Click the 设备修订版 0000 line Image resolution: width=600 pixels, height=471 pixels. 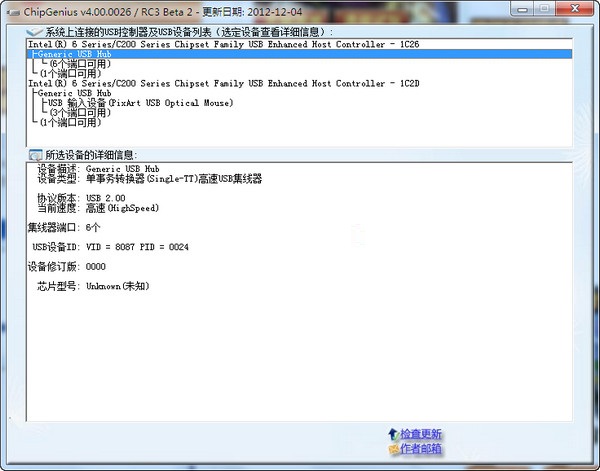(x=67, y=267)
